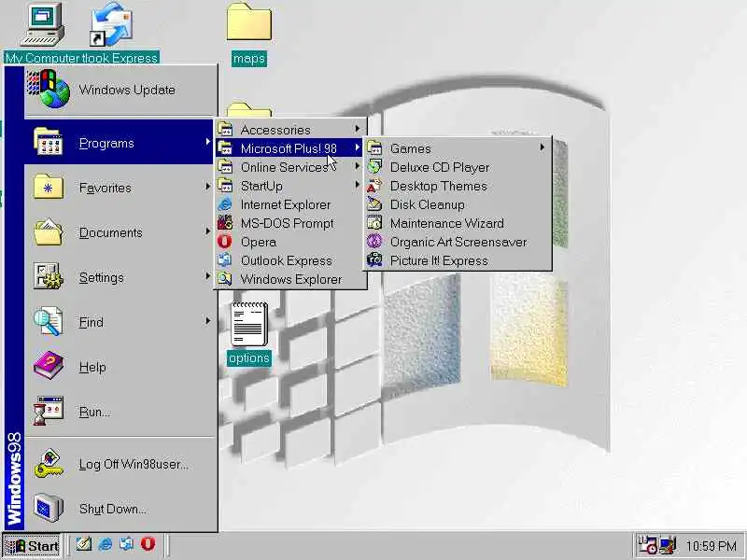747x560 pixels.
Task: Open Opera from Quick Launch bar
Action: [148, 544]
